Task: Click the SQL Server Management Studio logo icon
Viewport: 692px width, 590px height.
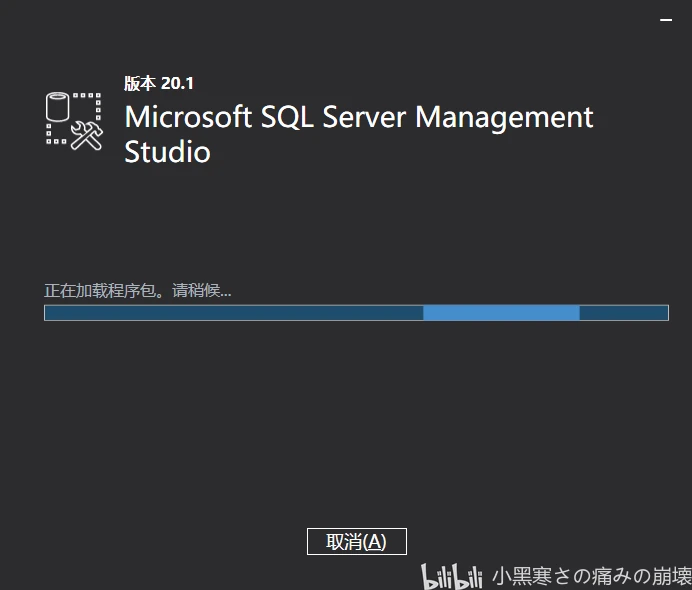Action: (x=74, y=121)
